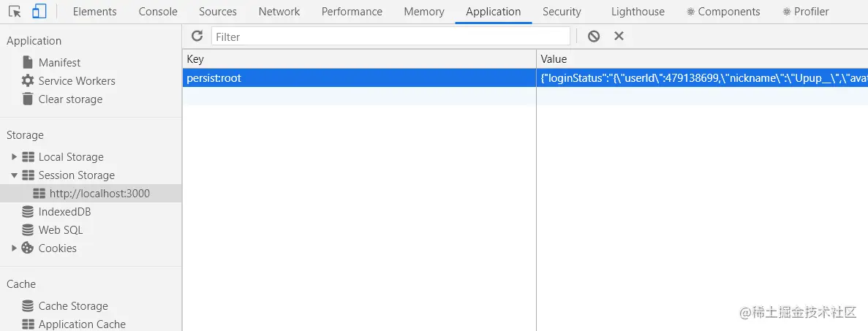This screenshot has height=331, width=868.
Task: Switch to the Elements tab
Action: 94,12
